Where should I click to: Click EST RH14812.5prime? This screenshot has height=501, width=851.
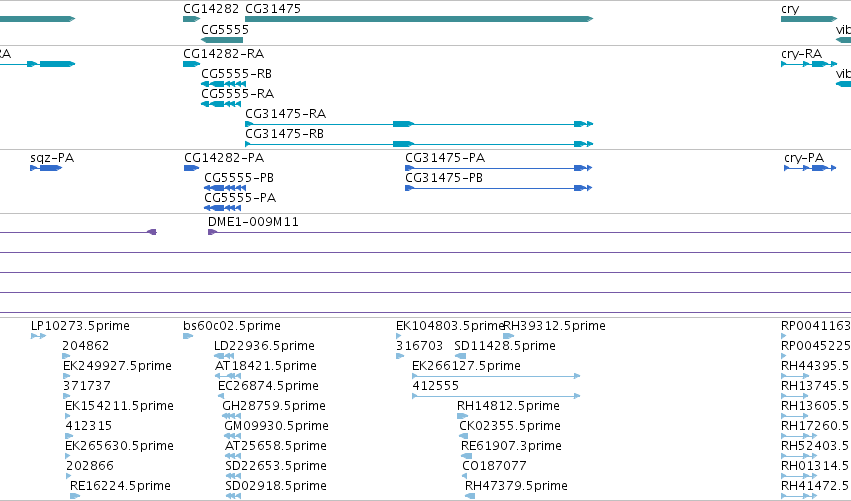click(462, 416)
